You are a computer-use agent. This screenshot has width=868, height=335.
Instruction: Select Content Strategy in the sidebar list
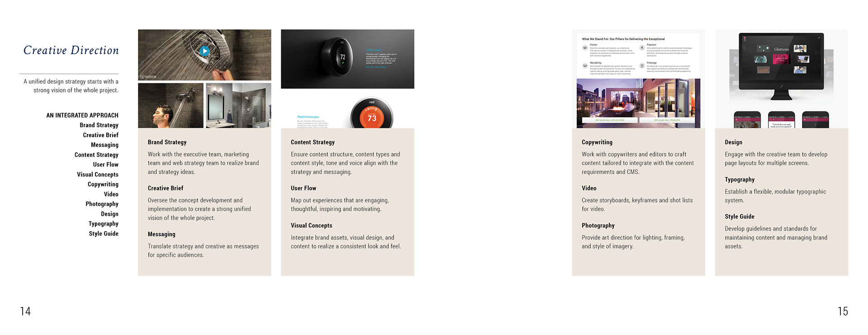coord(96,155)
